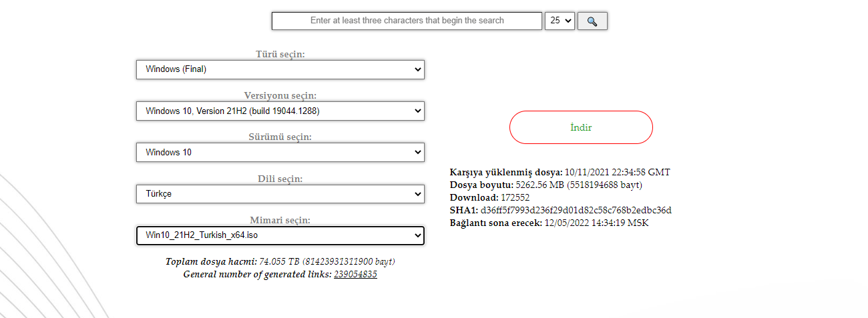This screenshot has height=318, width=868.
Task: Expand the Dili seçin dropdown (Türkçe)
Action: (x=280, y=194)
